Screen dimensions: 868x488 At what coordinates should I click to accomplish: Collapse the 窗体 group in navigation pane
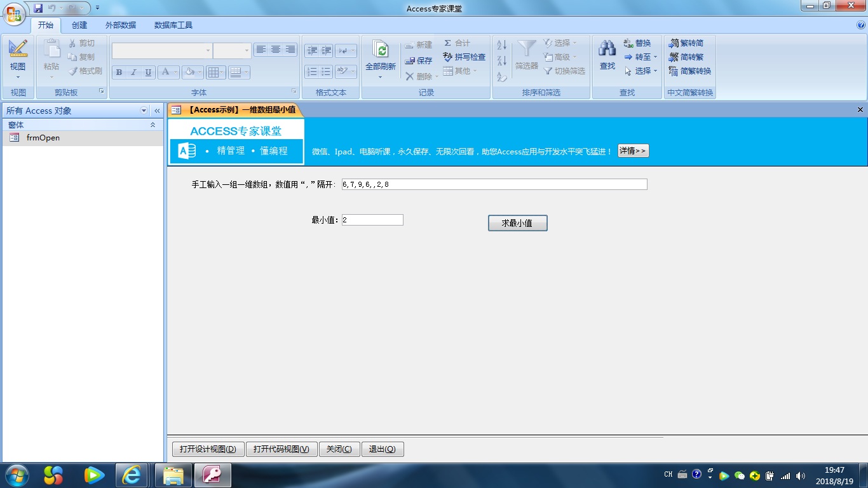[x=153, y=125]
